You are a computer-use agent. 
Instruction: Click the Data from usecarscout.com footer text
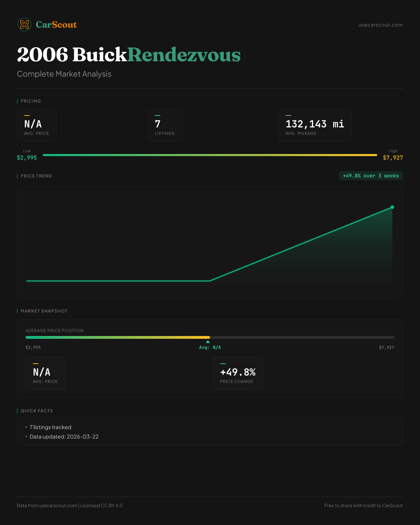[70, 505]
